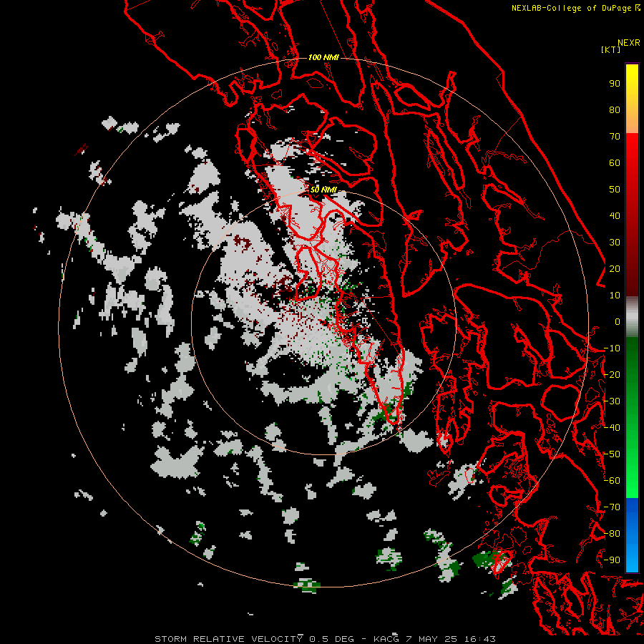Viewport: 644px width, 644px height.
Task: Click the 40 value on the velocity scale
Action: click(615, 216)
